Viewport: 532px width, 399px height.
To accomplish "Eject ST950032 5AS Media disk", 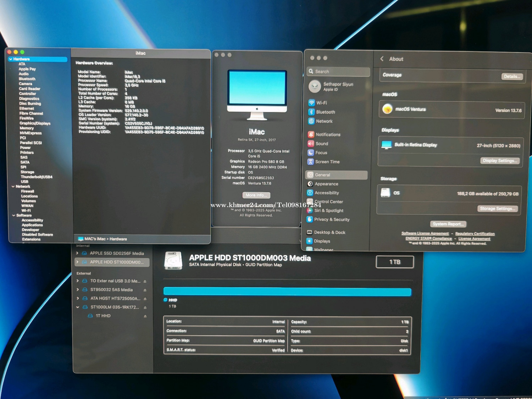I will pyautogui.click(x=145, y=290).
